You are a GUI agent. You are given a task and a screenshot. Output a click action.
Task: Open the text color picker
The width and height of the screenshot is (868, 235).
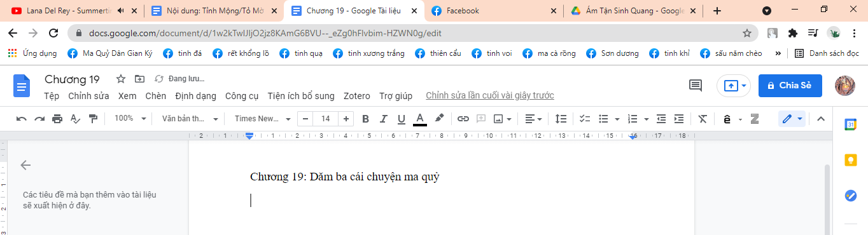point(420,119)
